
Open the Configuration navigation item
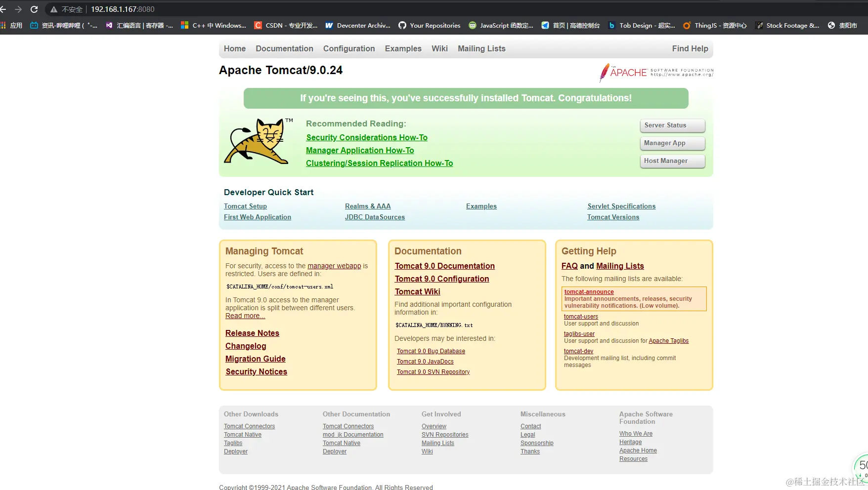point(349,48)
